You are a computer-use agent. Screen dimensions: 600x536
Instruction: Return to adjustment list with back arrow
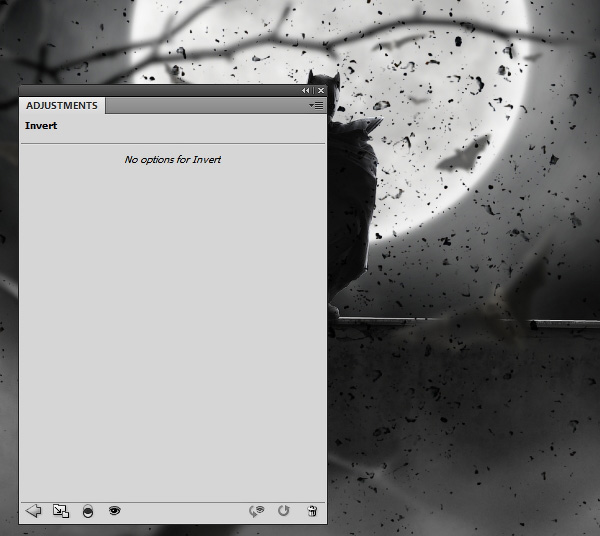(33, 511)
